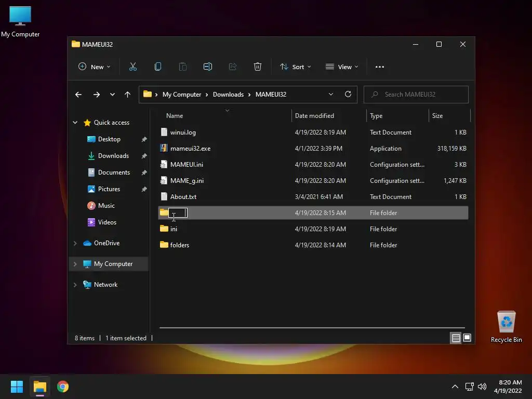Expand the OneDrive tree node
The image size is (532, 399).
[x=75, y=243]
